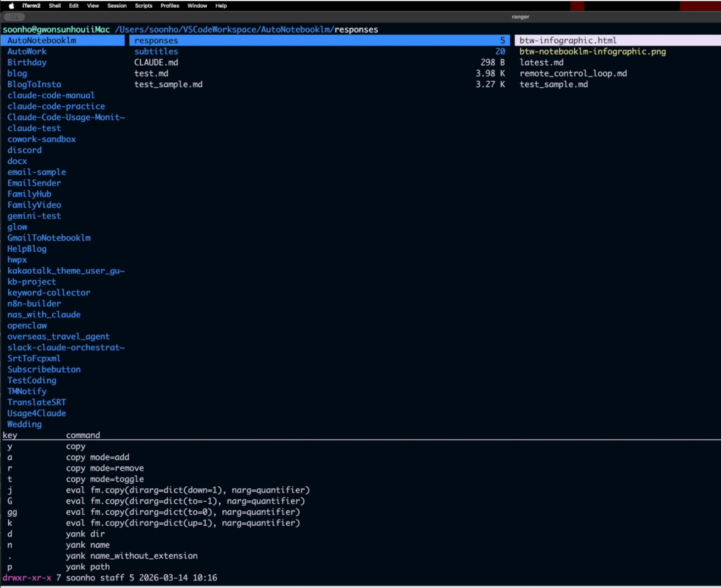Select the subtitles folder row
Viewport: 721px width, 588px height.
tap(319, 51)
